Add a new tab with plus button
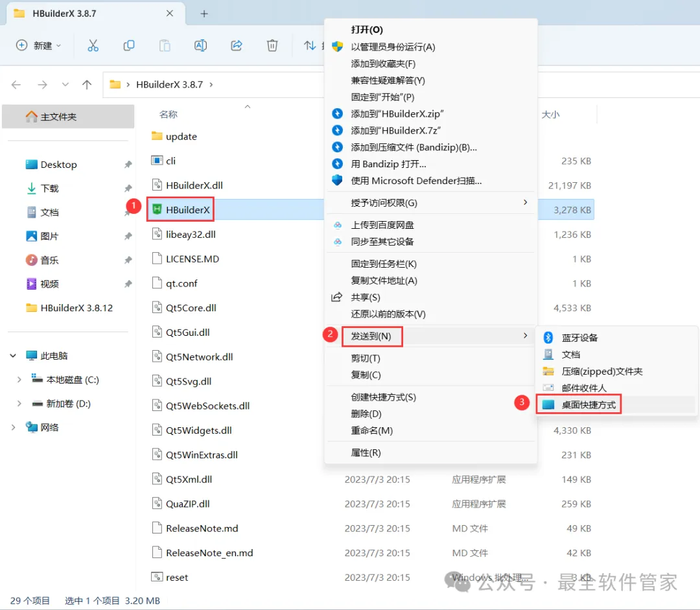 (204, 14)
